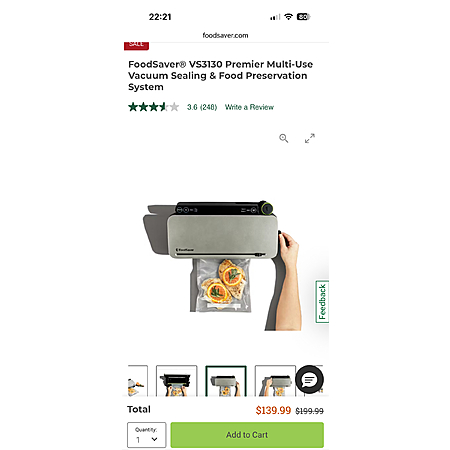Check the Wi-Fi status icon
Viewport: 450px width, 450px height.
[288, 17]
